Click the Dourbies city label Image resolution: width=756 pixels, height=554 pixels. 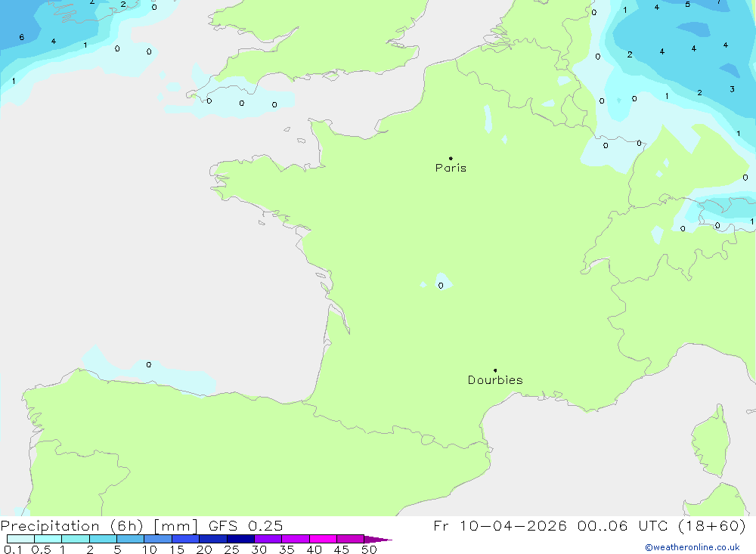pyautogui.click(x=495, y=380)
